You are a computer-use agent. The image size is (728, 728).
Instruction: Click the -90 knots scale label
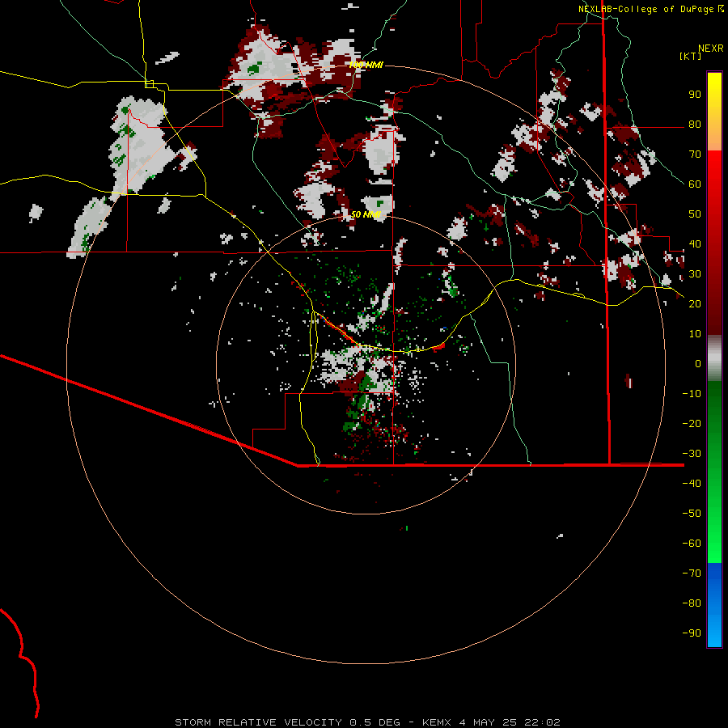tap(692, 633)
